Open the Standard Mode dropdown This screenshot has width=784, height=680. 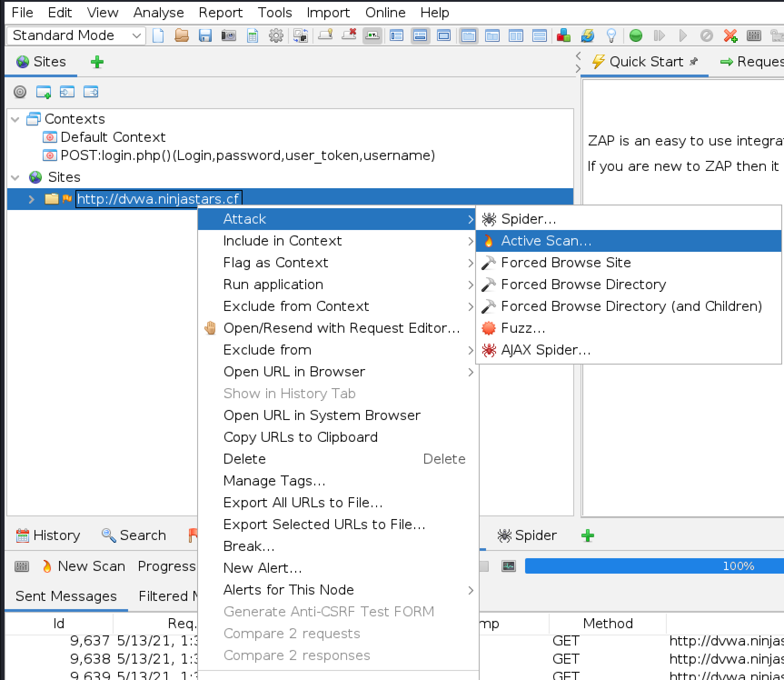76,35
